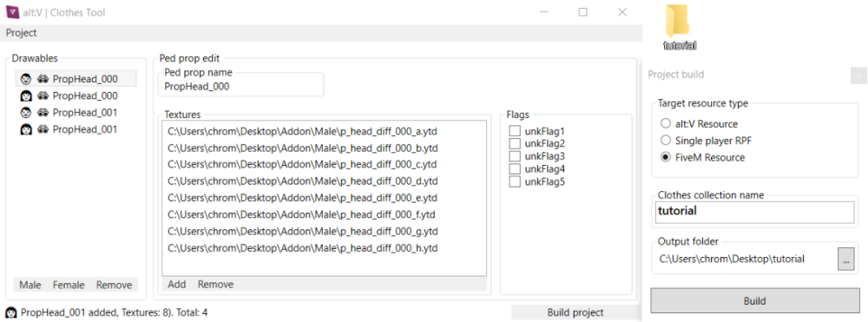
Task: Select the female PropHead_001 drawable
Action: point(76,129)
